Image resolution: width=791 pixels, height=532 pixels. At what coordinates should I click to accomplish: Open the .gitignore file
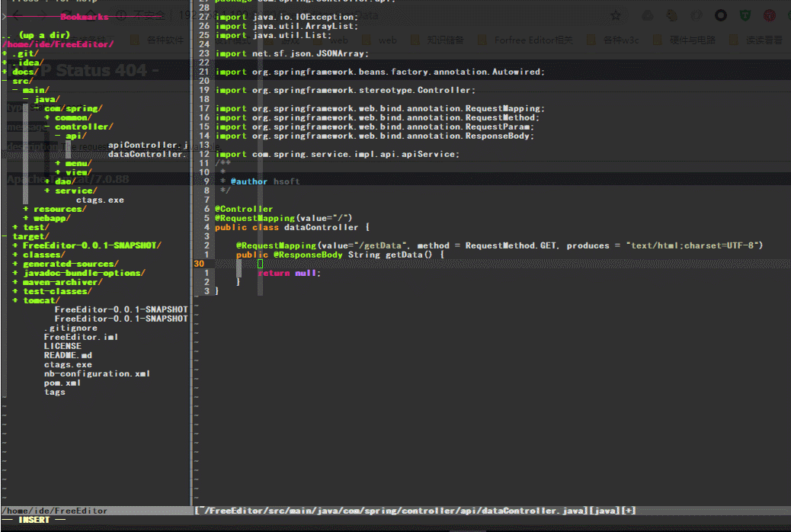(x=71, y=328)
